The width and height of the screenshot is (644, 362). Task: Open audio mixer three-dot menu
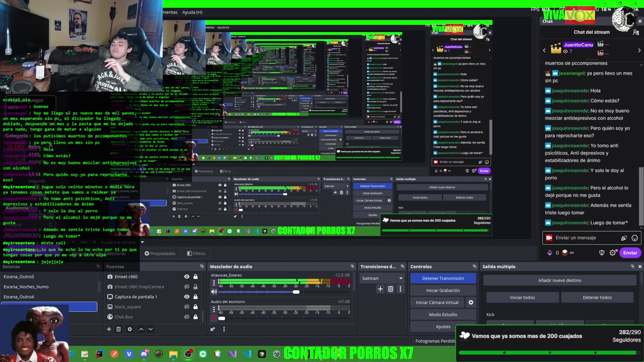224,329
